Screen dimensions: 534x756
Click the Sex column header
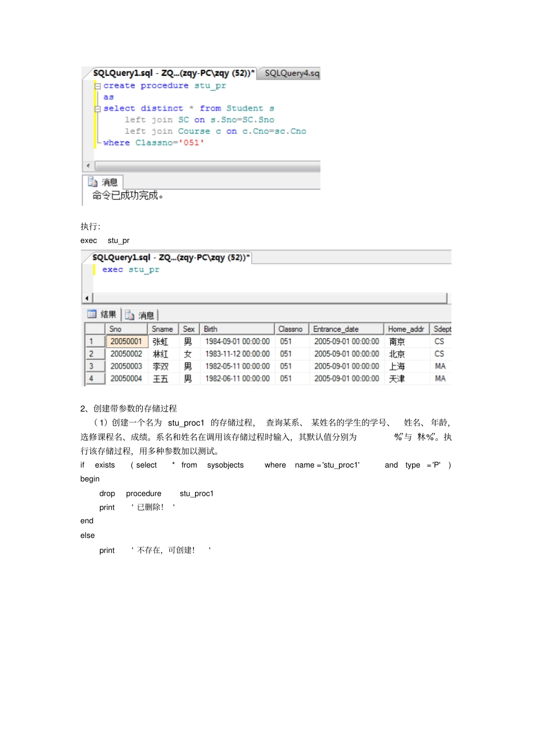189,329
